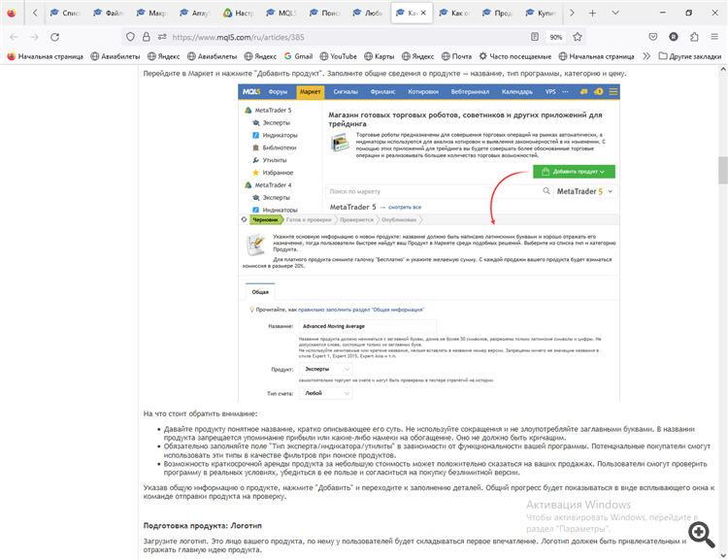Click the scrollbar up arrow at top
Image resolution: width=728 pixels, height=560 pixels.
click(x=723, y=69)
